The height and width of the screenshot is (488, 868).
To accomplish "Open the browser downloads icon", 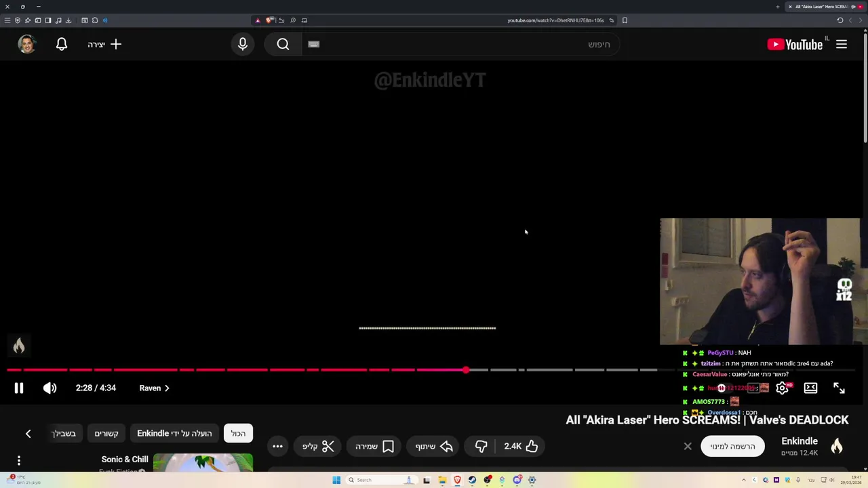I will [68, 20].
